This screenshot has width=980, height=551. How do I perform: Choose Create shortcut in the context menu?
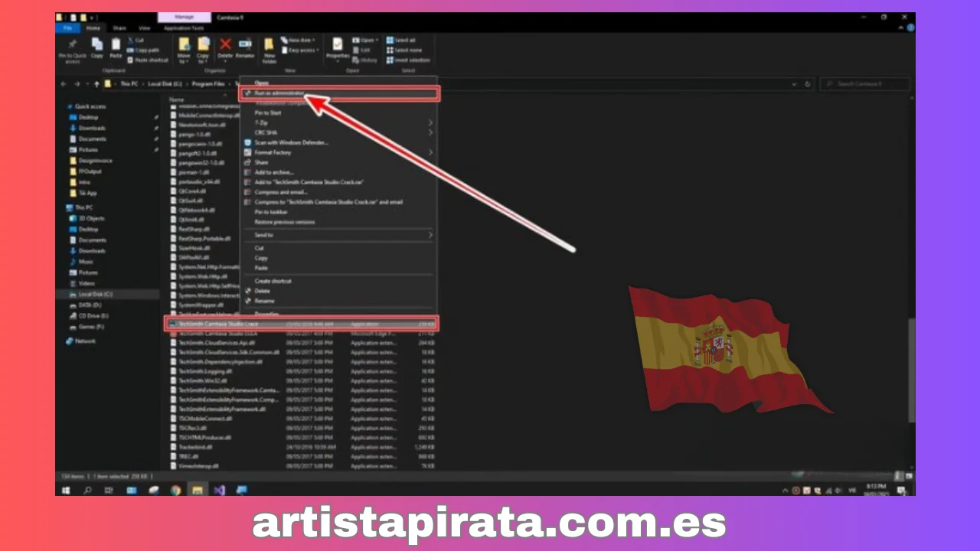(x=339, y=281)
